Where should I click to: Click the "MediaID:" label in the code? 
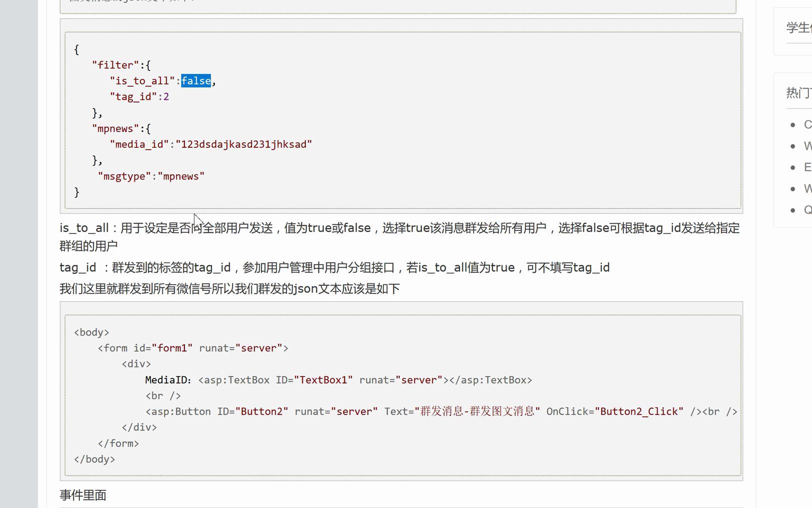pyautogui.click(x=168, y=380)
